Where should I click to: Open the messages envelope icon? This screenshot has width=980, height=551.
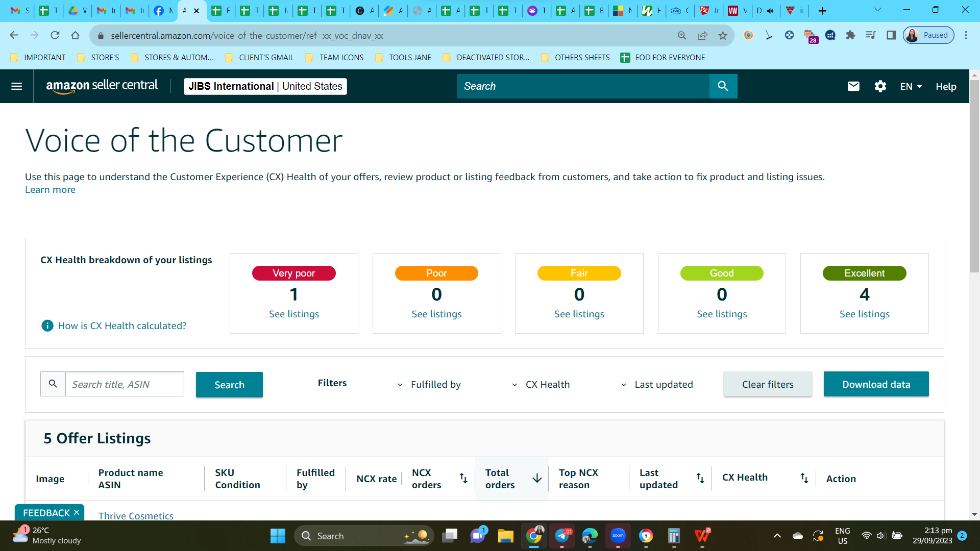click(853, 86)
